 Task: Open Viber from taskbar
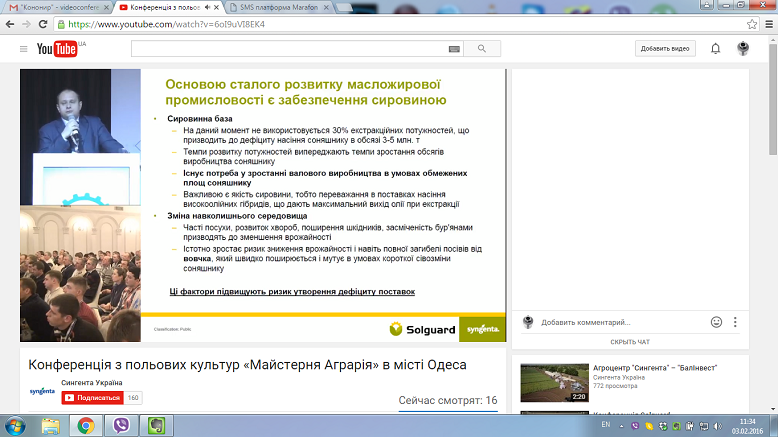tap(121, 426)
